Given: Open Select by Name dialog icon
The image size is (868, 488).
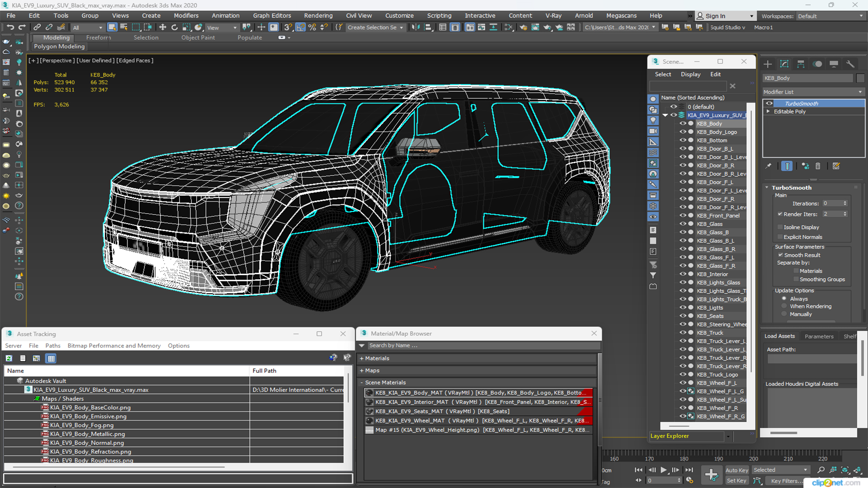Looking at the screenshot, I should pyautogui.click(x=124, y=28).
